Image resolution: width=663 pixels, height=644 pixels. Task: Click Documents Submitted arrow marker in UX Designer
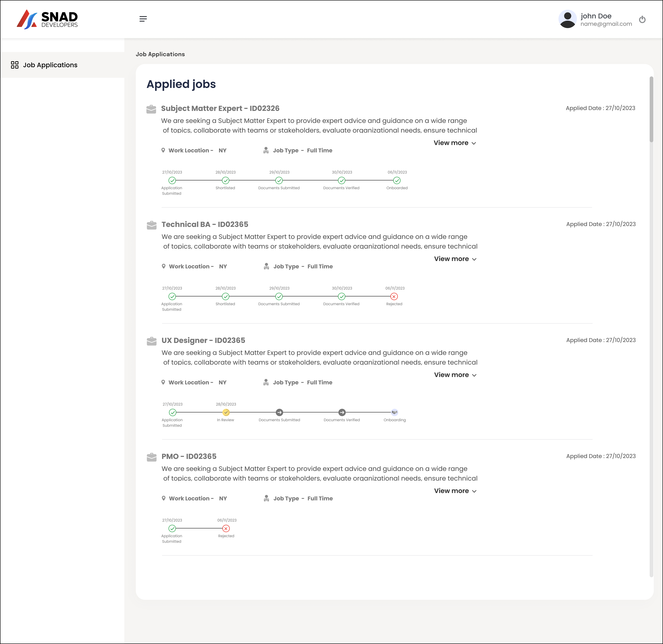click(279, 413)
